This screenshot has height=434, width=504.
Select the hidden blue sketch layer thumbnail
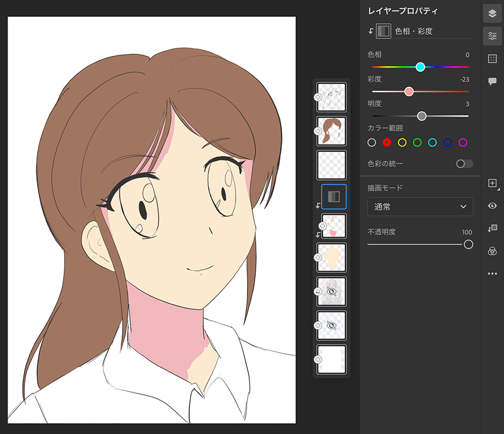(331, 325)
